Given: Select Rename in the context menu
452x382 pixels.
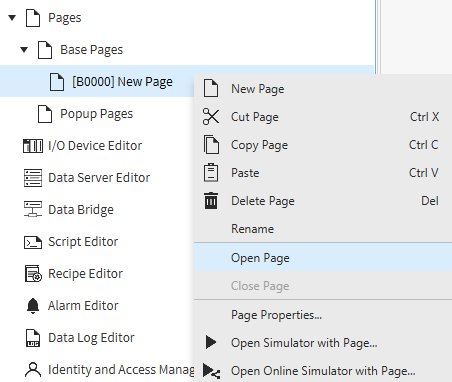Looking at the screenshot, I should tap(323, 229).
